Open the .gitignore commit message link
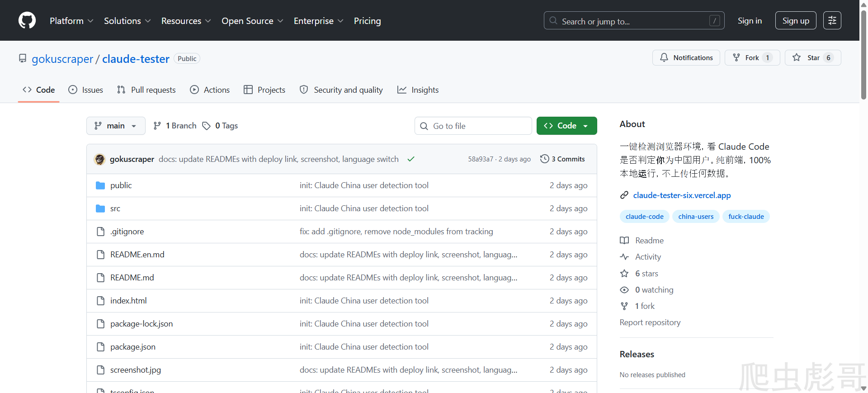This screenshot has width=868, height=393. tap(396, 232)
